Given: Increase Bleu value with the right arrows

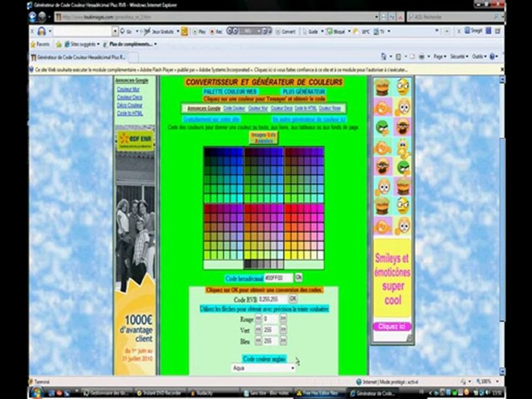Looking at the screenshot, I should pyautogui.click(x=283, y=341).
